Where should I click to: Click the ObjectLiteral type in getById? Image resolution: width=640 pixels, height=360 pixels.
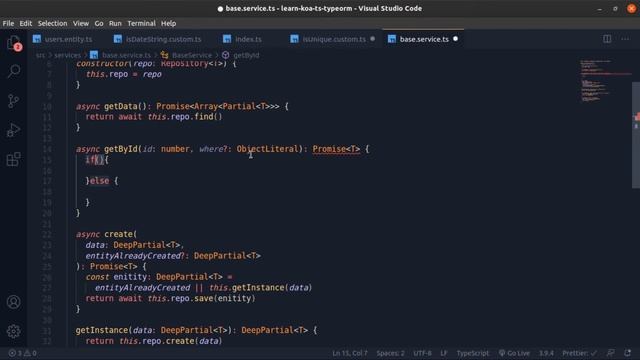268,149
